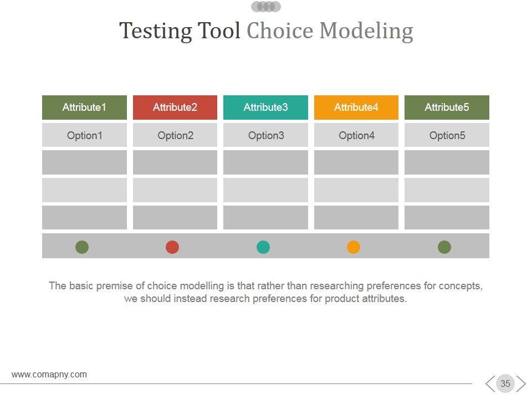
Task: Click the choice modelling description paragraph
Action: tap(266, 293)
